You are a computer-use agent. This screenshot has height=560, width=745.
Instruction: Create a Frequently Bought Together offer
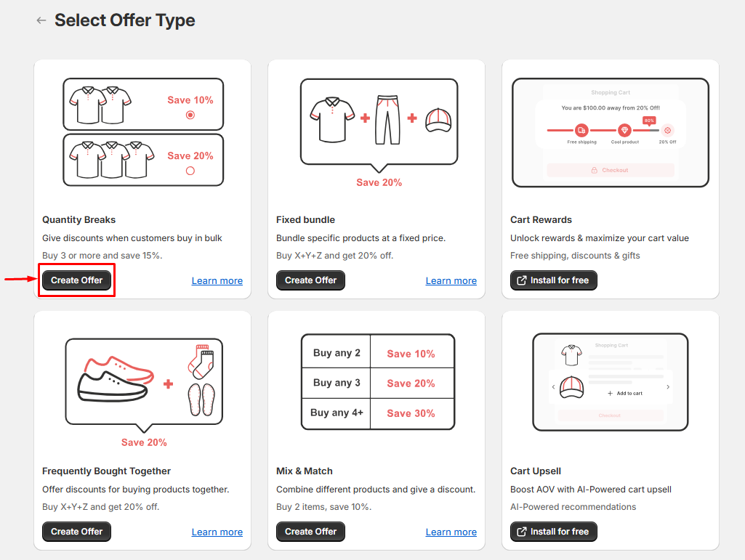76,532
